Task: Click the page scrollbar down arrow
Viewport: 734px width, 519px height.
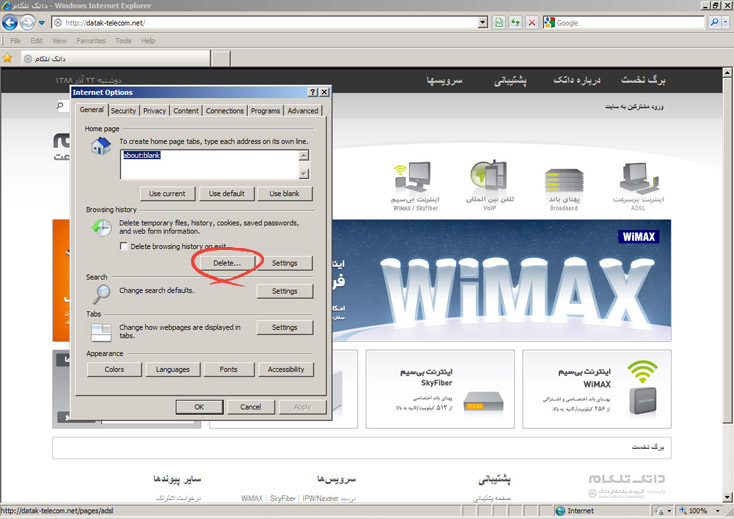Action: click(x=727, y=497)
